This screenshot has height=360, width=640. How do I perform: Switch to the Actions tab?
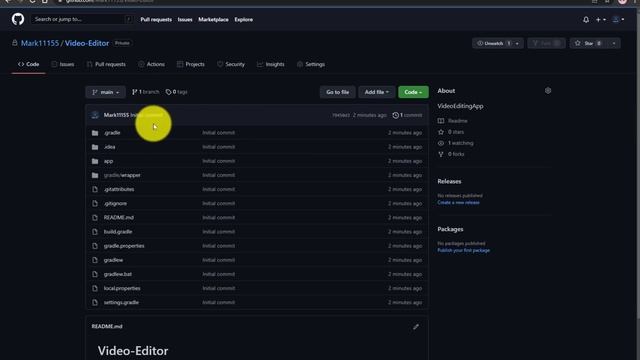pos(151,64)
